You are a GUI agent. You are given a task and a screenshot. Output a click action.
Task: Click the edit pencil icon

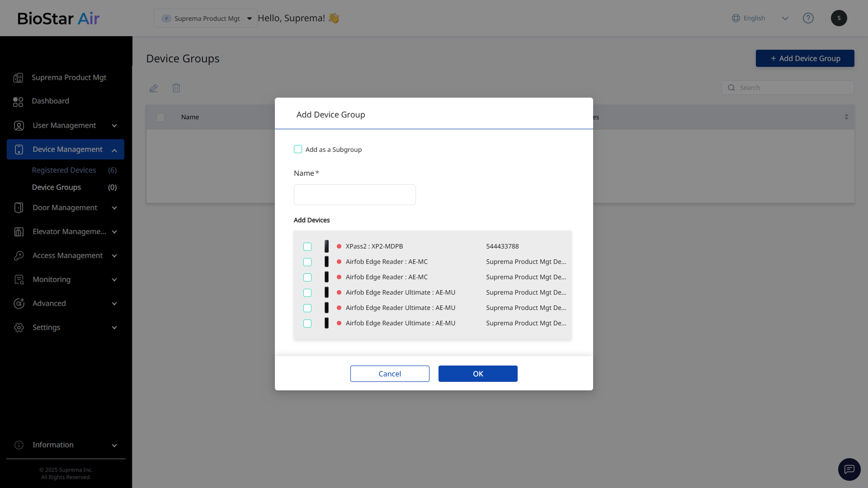154,88
